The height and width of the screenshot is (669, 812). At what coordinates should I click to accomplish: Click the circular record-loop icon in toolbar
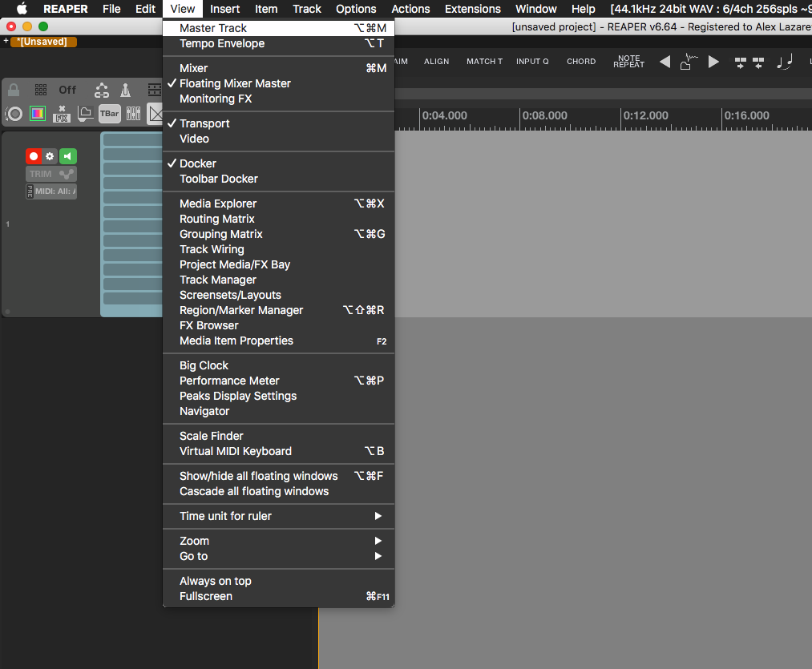[14, 114]
